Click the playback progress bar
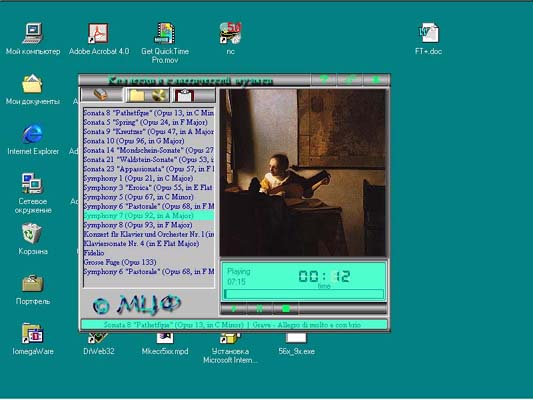This screenshot has height=400, width=533. point(304,294)
